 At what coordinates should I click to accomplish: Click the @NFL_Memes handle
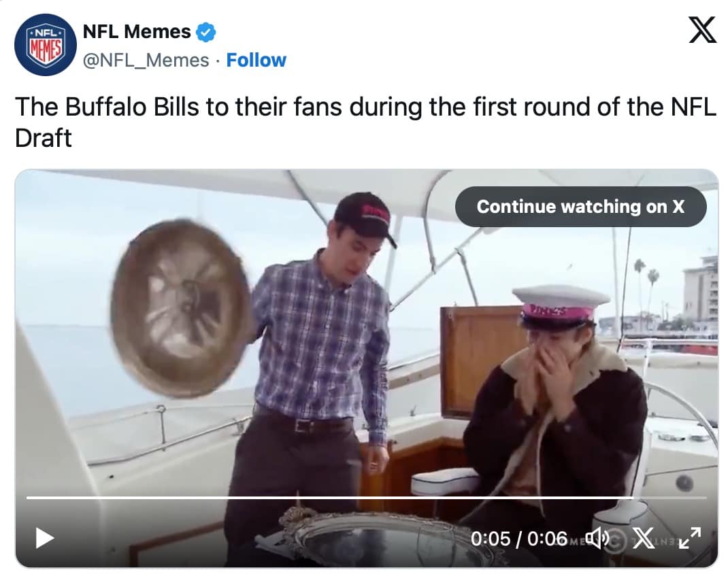pyautogui.click(x=145, y=60)
